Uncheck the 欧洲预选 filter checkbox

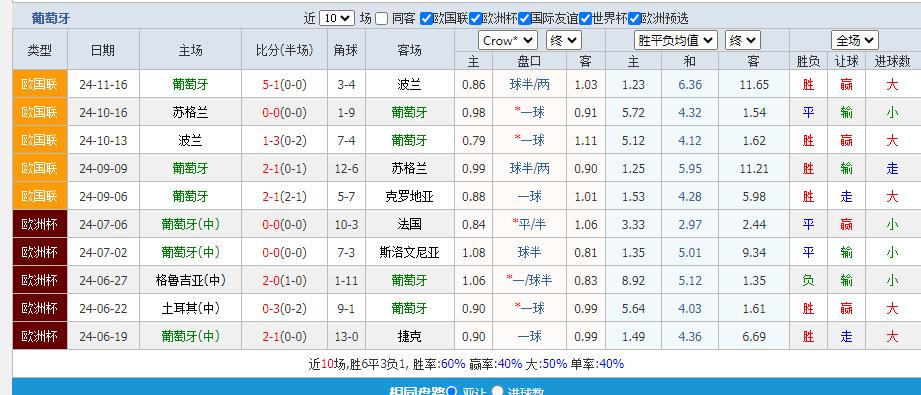pyautogui.click(x=634, y=18)
